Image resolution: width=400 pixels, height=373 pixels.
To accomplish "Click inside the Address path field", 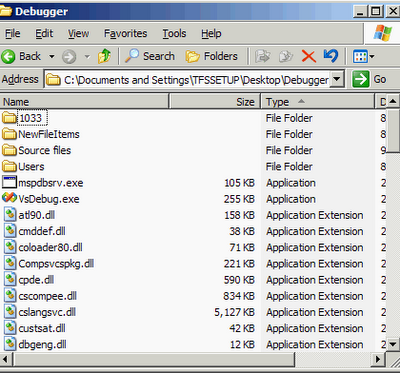I will click(x=188, y=79).
